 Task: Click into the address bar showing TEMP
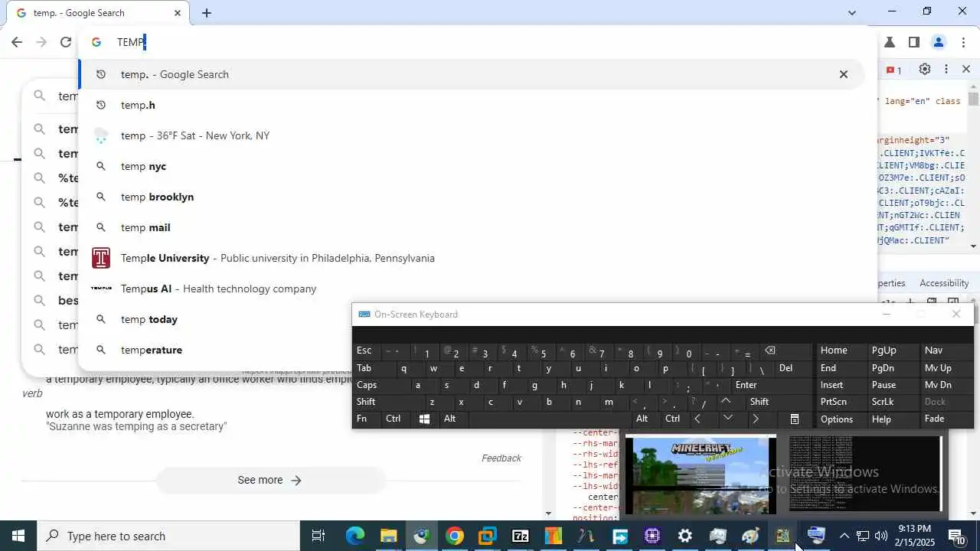click(478, 42)
